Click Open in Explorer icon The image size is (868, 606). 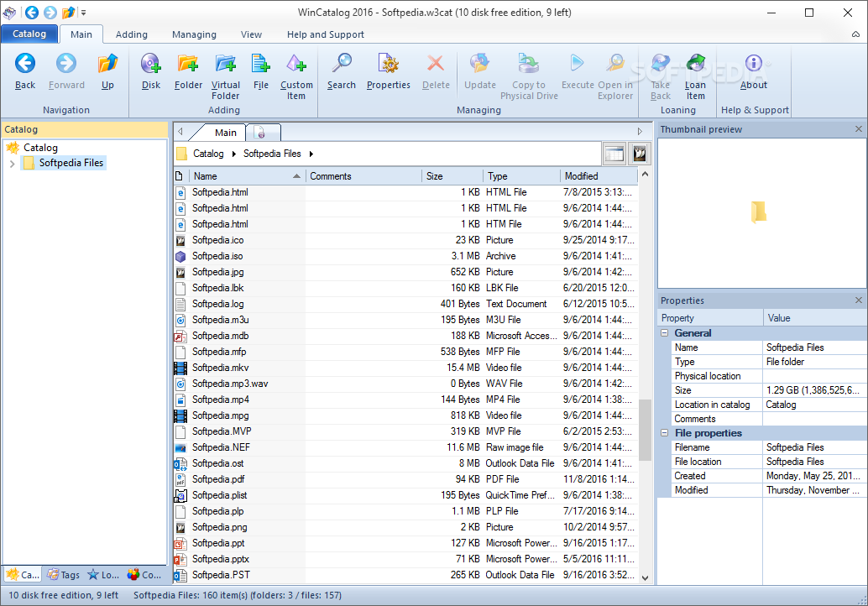[615, 64]
